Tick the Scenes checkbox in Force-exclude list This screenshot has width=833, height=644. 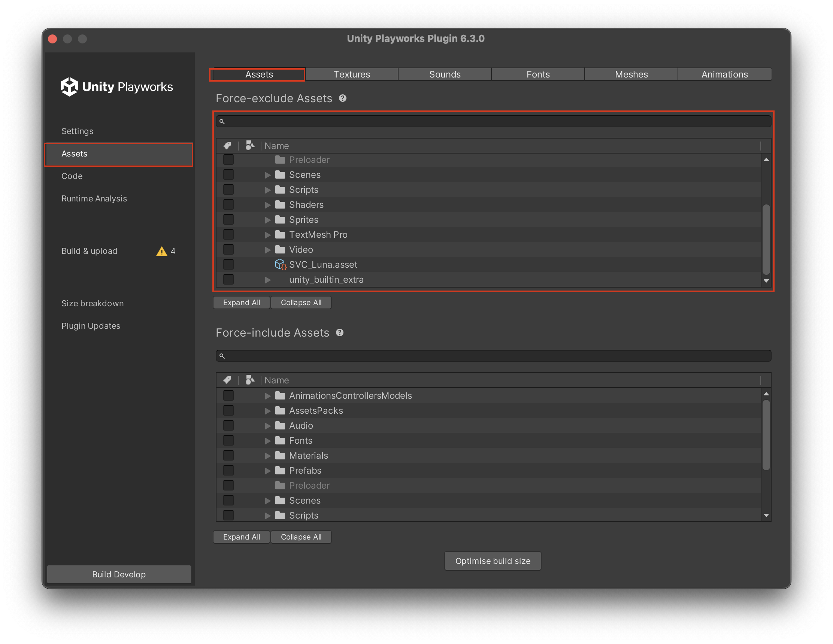pyautogui.click(x=228, y=174)
